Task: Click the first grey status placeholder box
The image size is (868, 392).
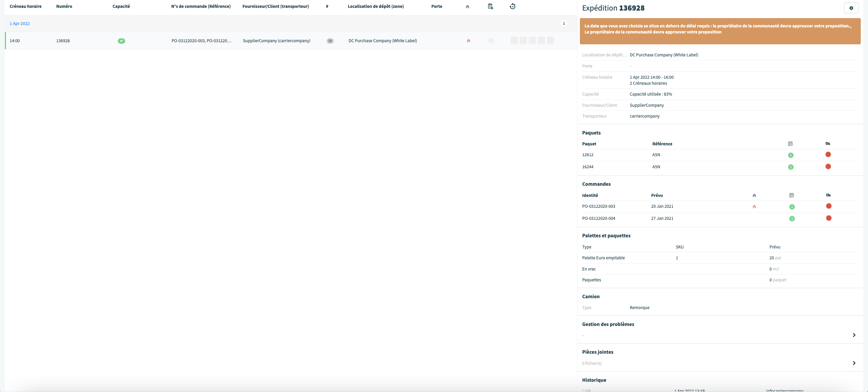Action: coord(514,41)
